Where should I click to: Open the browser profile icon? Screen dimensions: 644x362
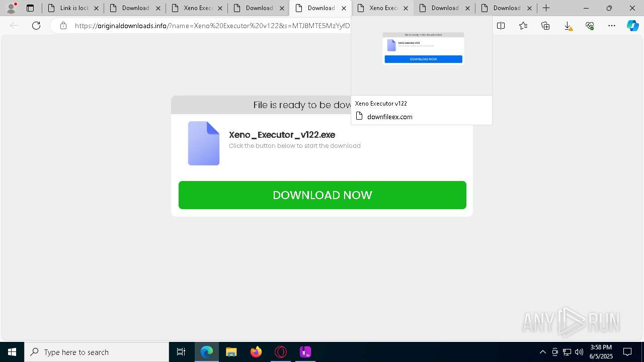tap(11, 8)
